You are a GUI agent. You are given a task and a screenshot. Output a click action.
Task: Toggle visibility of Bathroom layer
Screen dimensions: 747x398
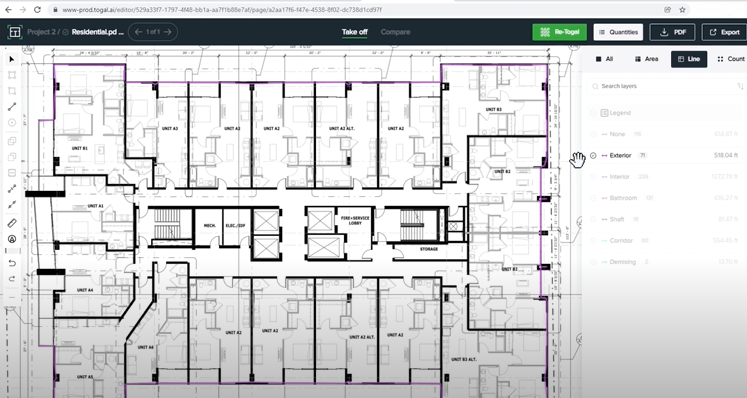[x=593, y=198]
